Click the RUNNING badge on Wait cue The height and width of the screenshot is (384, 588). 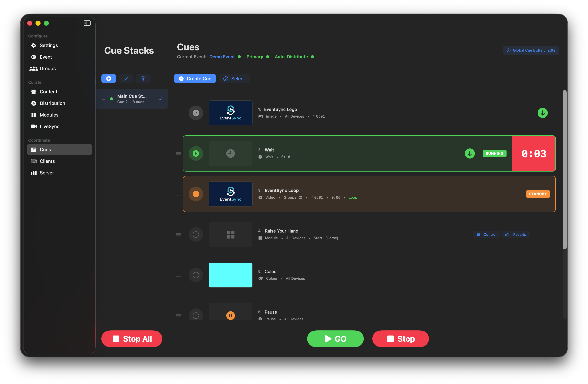494,154
